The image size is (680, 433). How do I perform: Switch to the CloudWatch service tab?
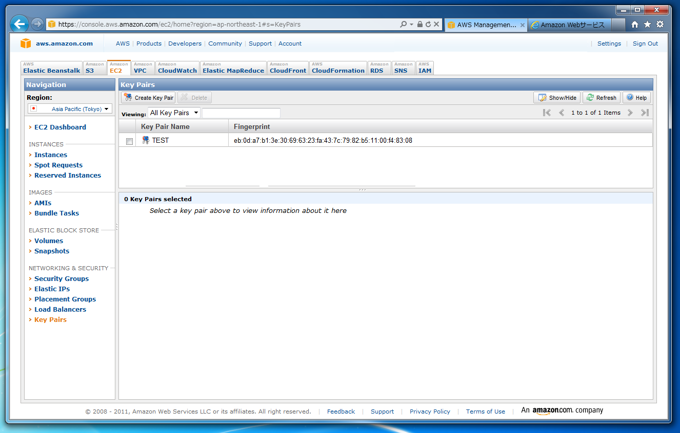[x=177, y=68]
